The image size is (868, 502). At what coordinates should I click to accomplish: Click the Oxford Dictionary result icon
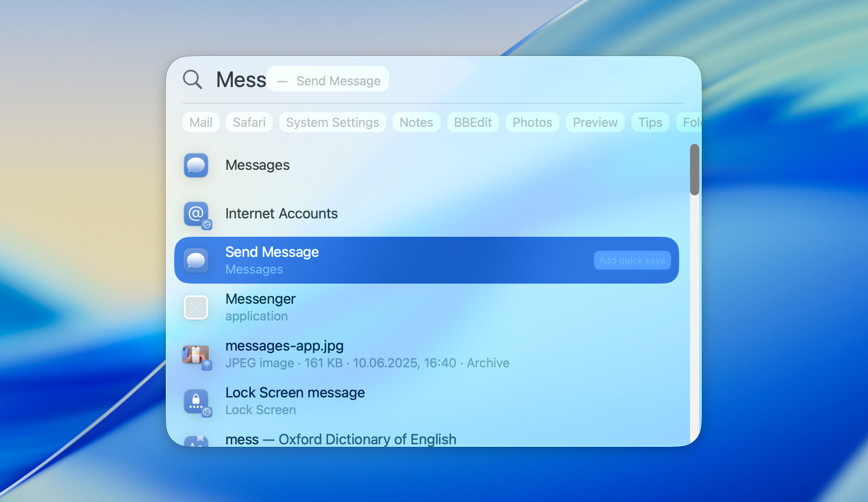(196, 441)
